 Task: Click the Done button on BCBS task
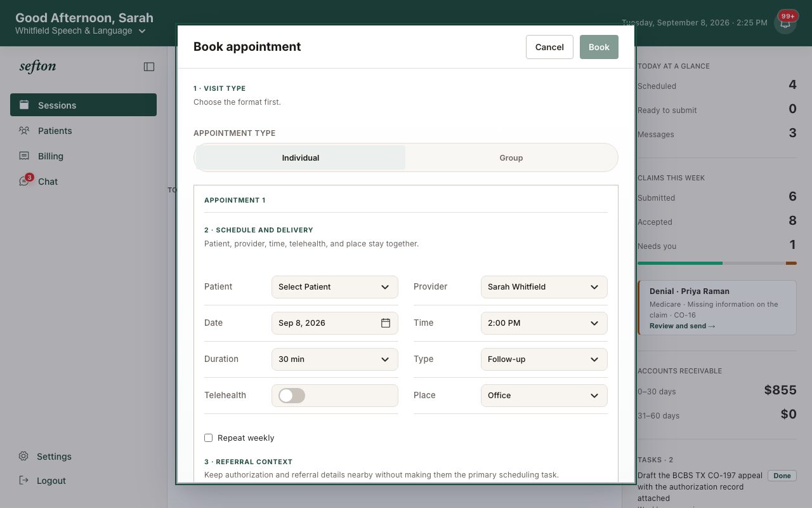pos(782,476)
